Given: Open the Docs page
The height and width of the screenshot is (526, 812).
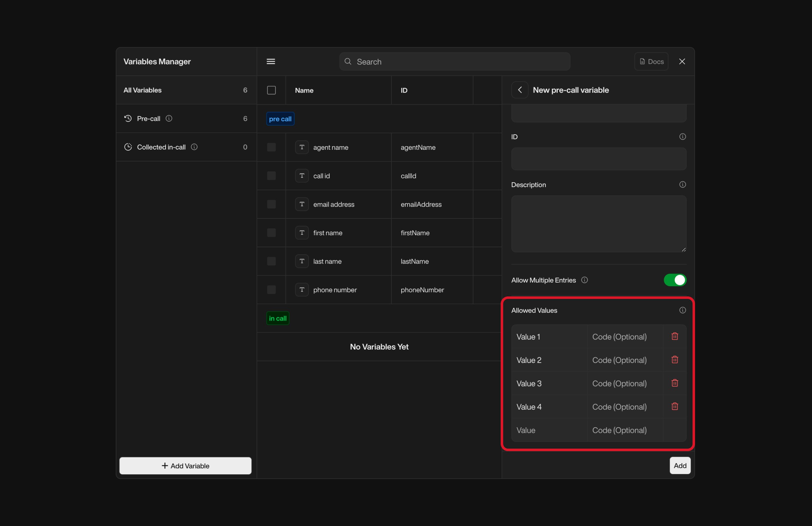Looking at the screenshot, I should tap(651, 61).
